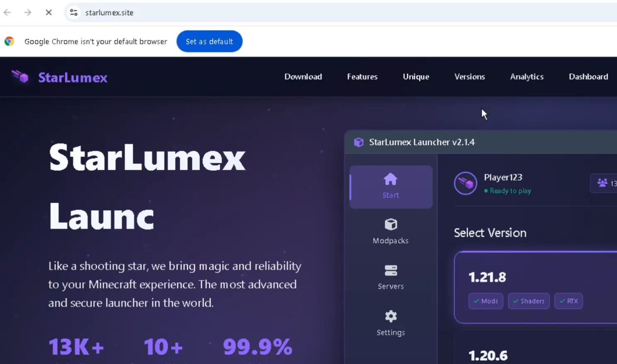Image resolution: width=617 pixels, height=364 pixels.
Task: Click the StarLumex shooting star logo icon
Action: click(x=20, y=77)
